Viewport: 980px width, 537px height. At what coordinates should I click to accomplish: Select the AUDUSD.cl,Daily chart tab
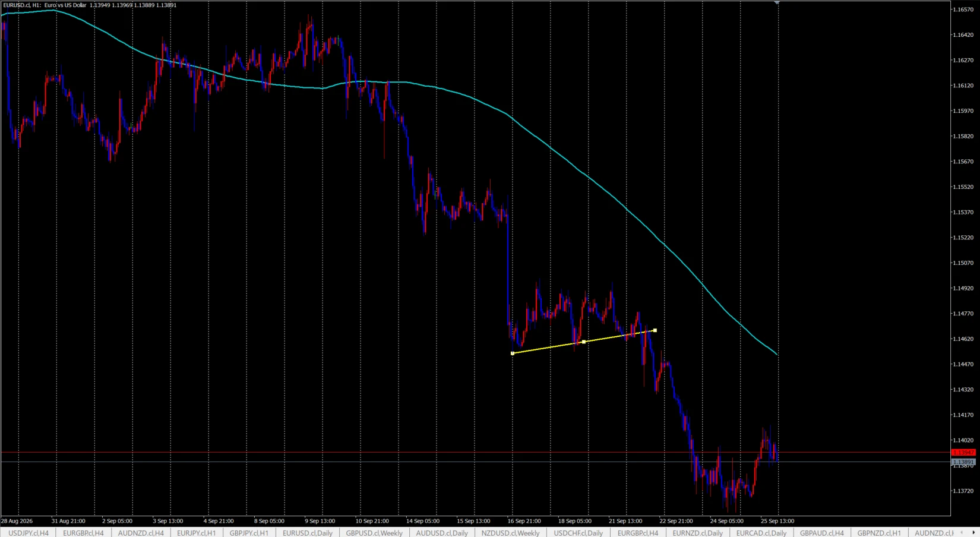[442, 533]
